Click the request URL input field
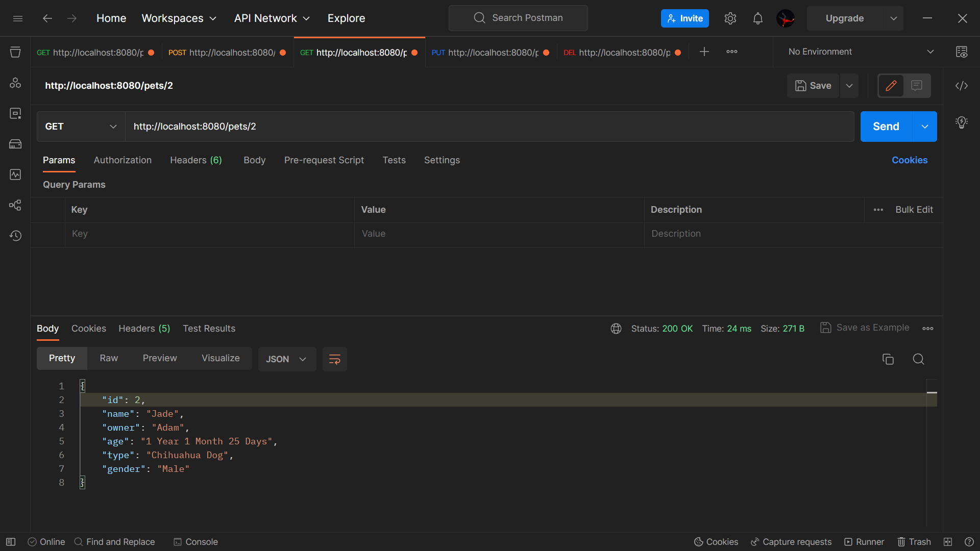 tap(489, 127)
